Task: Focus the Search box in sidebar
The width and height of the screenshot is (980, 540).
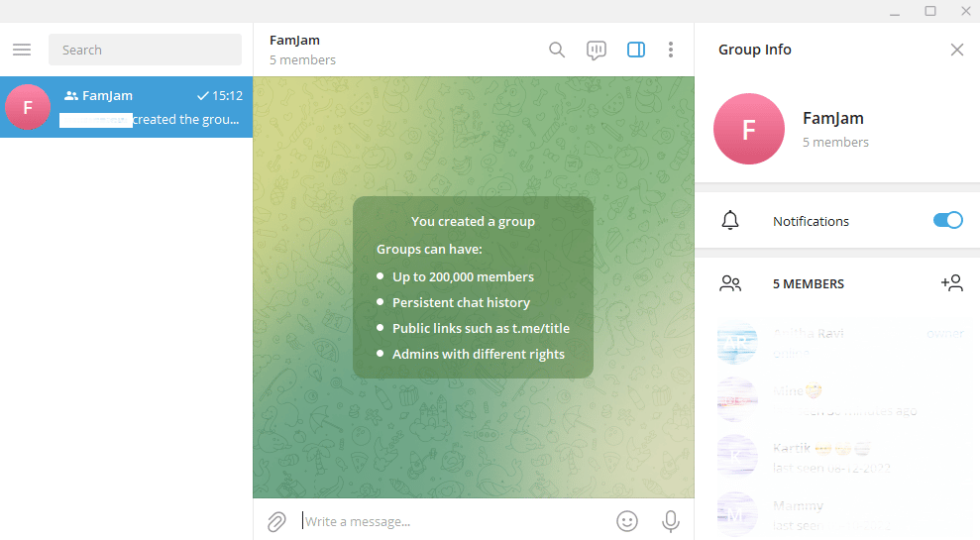Action: point(145,50)
